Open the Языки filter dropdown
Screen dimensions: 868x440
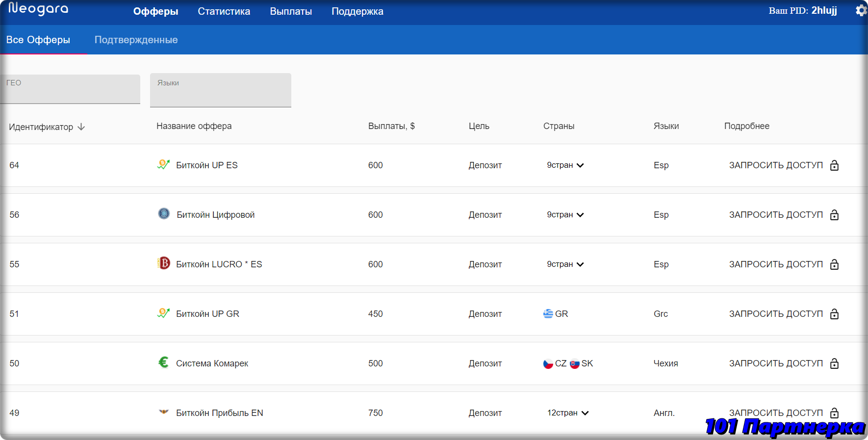click(221, 90)
